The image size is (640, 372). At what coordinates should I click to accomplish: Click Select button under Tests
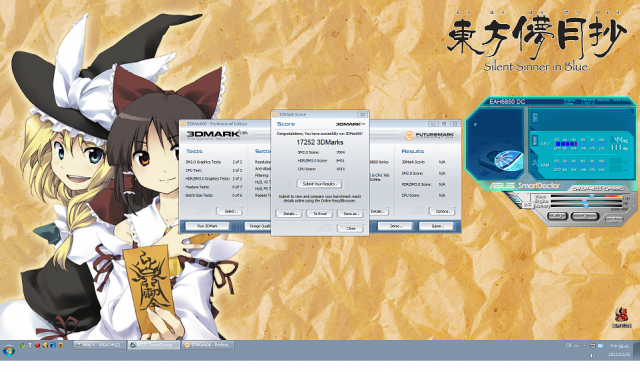coord(230,211)
